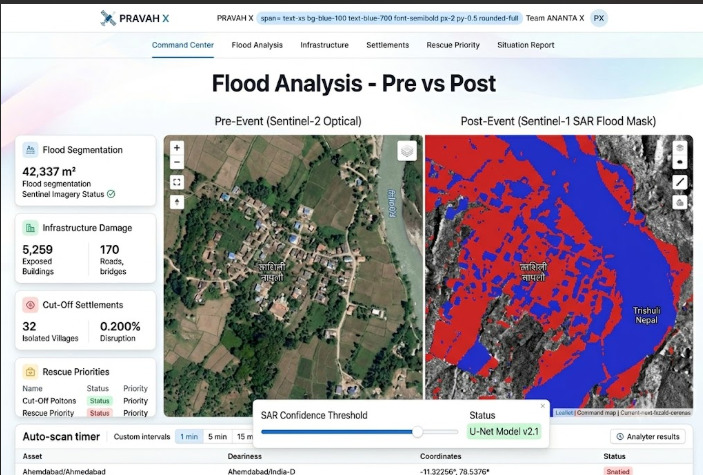This screenshot has width=703, height=475.
Task: Select the 5 min auto-scan interval
Action: click(x=217, y=436)
